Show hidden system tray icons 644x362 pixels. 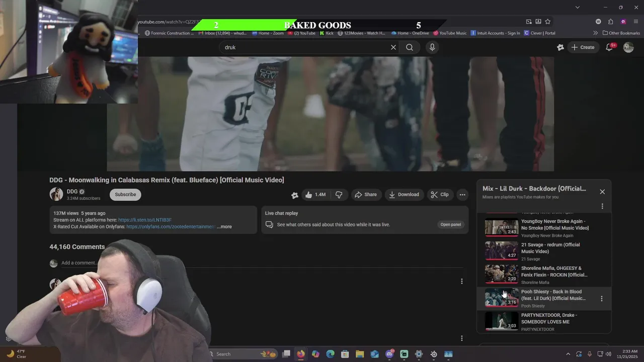568,354
